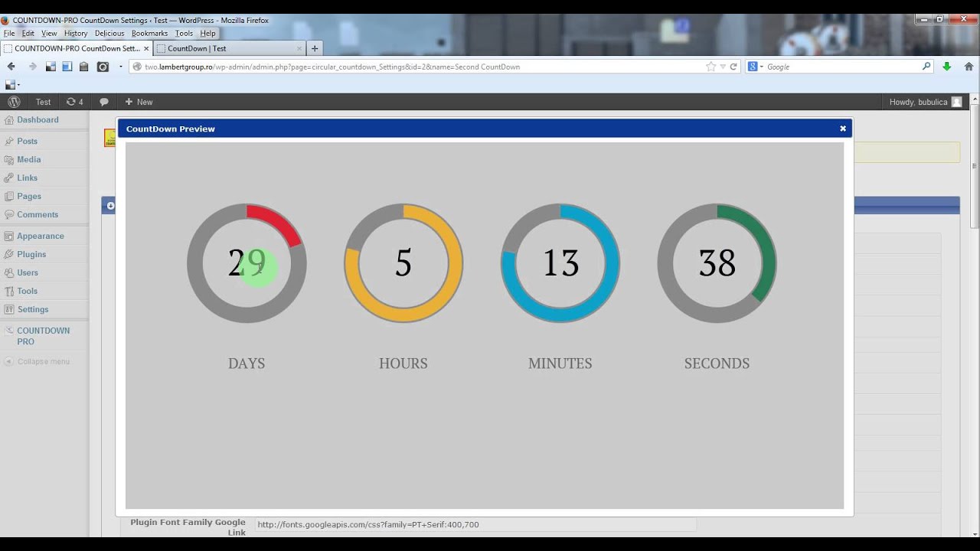Open the Bookmarks menu
Viewport: 980px width, 551px height.
point(149,34)
